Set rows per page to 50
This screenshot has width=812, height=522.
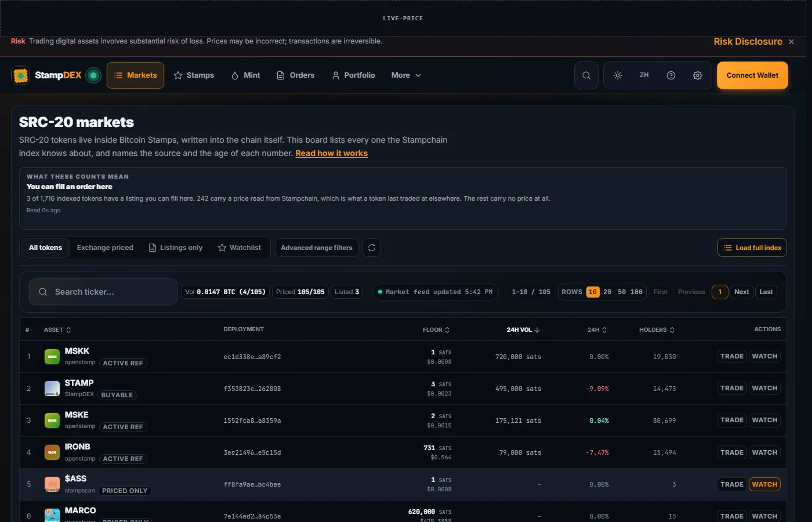(622, 292)
